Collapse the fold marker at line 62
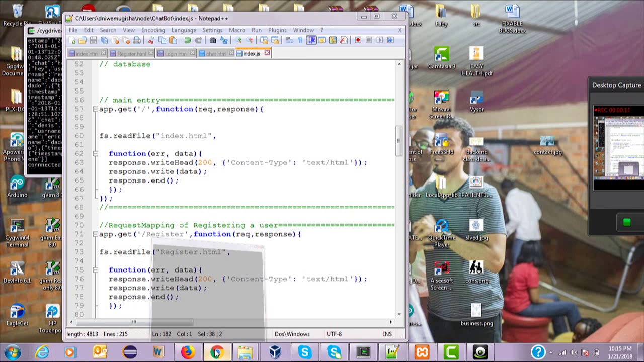The width and height of the screenshot is (644, 362). [95, 154]
